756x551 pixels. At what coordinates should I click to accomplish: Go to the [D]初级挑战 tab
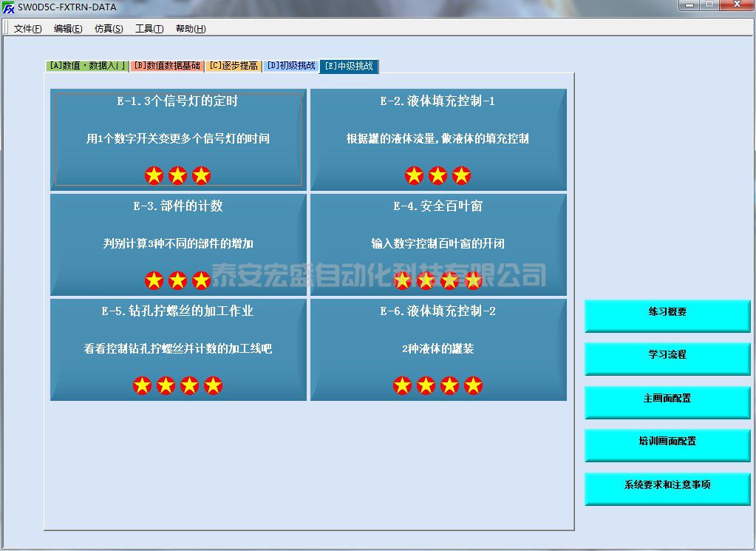(x=290, y=66)
